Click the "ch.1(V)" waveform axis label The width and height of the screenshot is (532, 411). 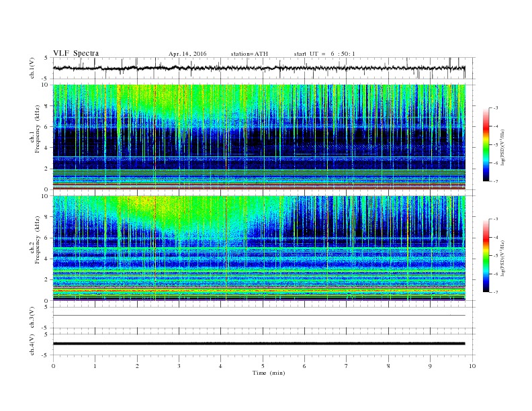32,68
